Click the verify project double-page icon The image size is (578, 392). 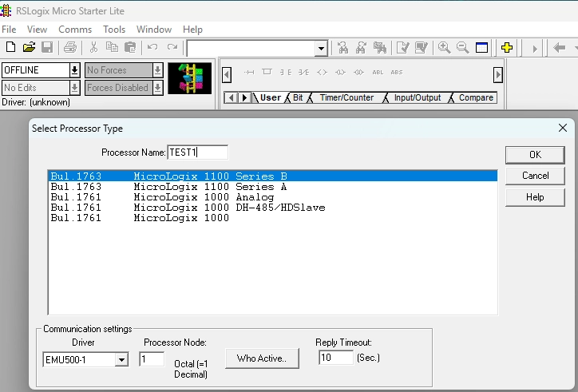[421, 48]
